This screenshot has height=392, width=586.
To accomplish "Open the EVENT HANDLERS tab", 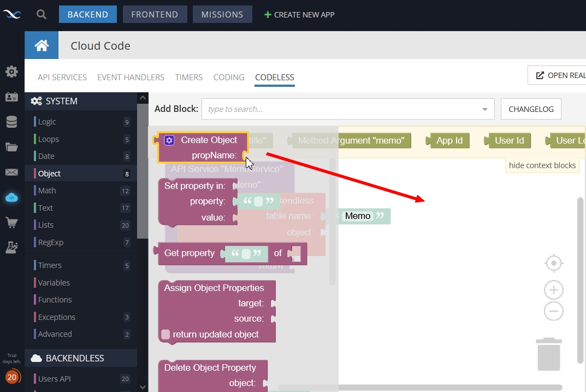I will click(x=131, y=78).
